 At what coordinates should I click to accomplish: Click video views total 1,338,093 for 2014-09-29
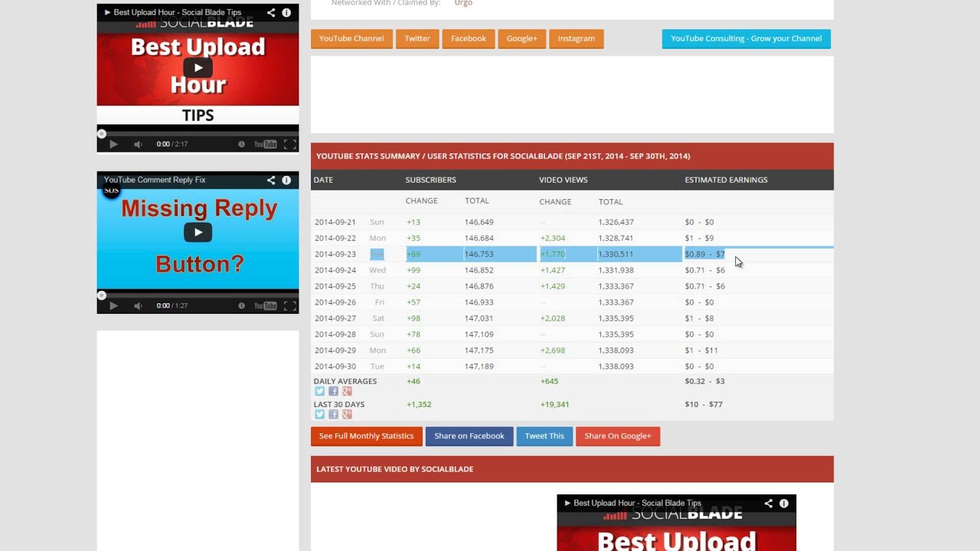click(616, 350)
